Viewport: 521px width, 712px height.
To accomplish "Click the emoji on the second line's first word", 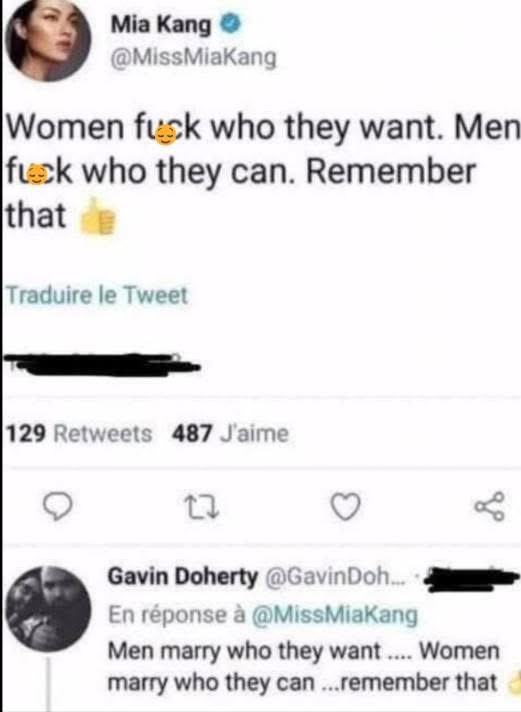I will pos(38,176).
